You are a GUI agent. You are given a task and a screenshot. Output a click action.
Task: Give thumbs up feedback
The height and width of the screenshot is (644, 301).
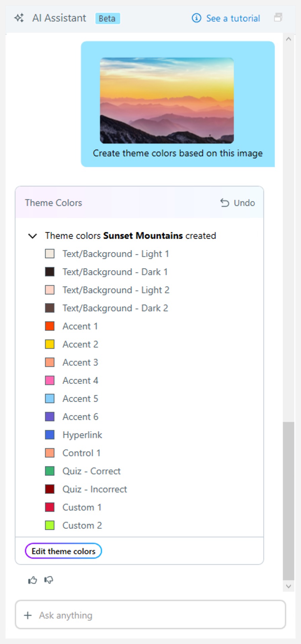click(x=33, y=580)
